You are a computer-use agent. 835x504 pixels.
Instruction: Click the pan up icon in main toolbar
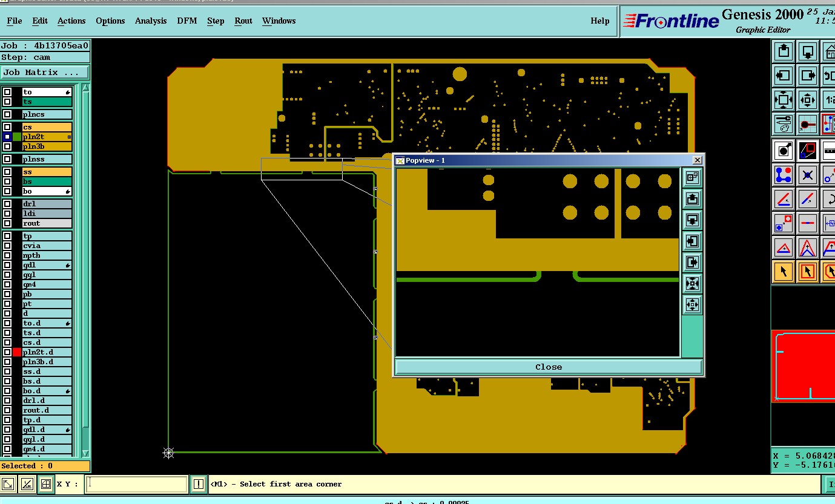(784, 51)
